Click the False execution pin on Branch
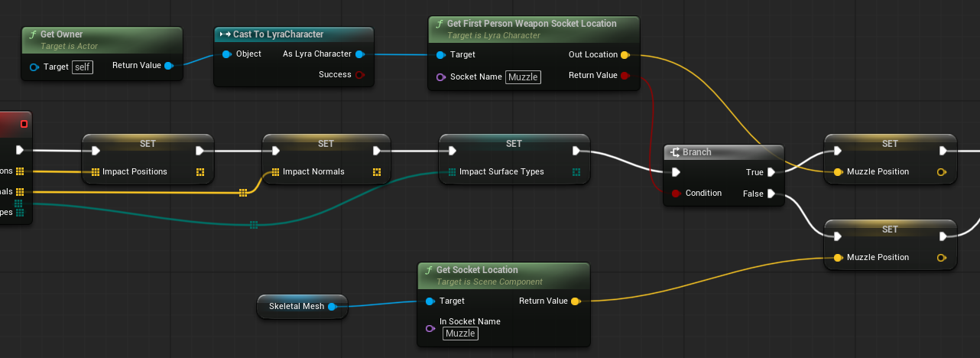The width and height of the screenshot is (980, 358). pos(772,194)
